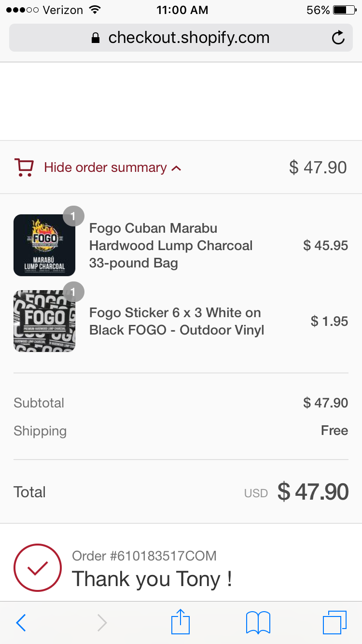The width and height of the screenshot is (362, 644).
Task: Tap the checkout.shopify.com address bar
Action: (x=188, y=38)
